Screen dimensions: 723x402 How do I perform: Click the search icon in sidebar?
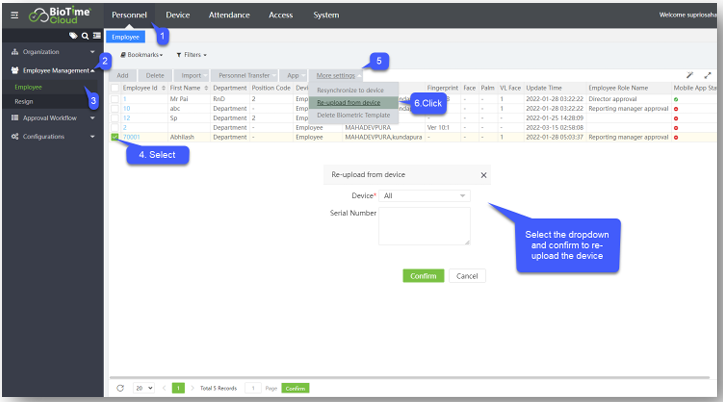pos(85,35)
